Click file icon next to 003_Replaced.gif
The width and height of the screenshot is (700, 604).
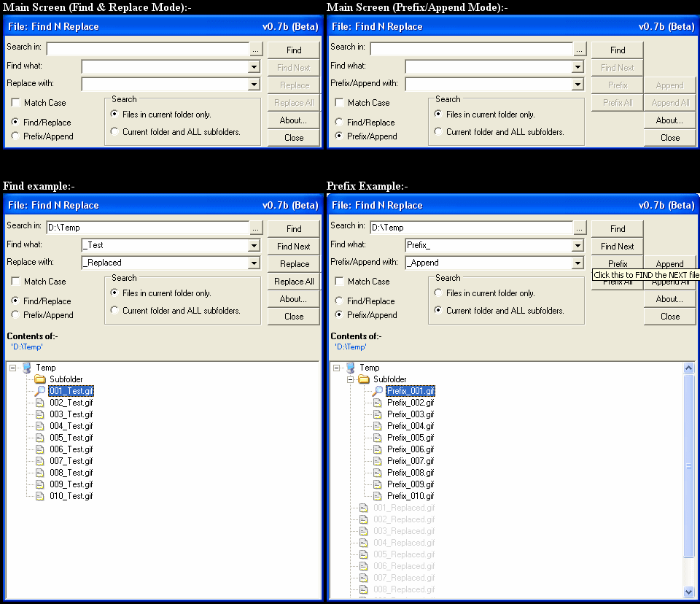[x=364, y=531]
